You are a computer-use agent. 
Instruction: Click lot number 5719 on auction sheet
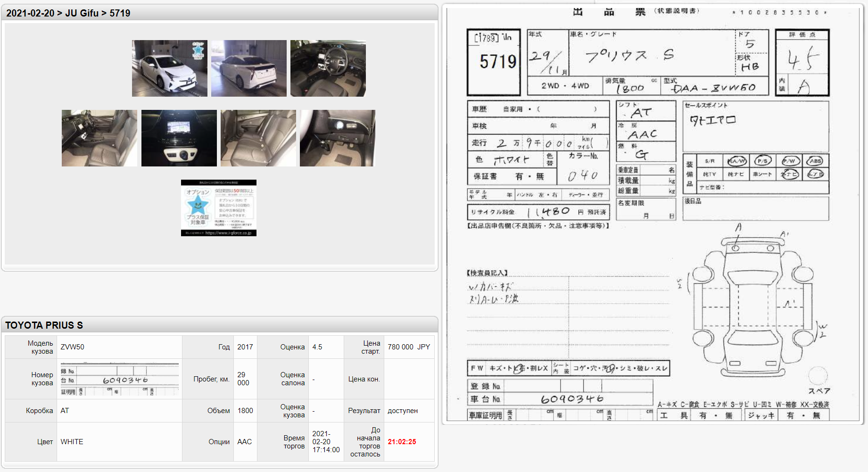tap(498, 62)
